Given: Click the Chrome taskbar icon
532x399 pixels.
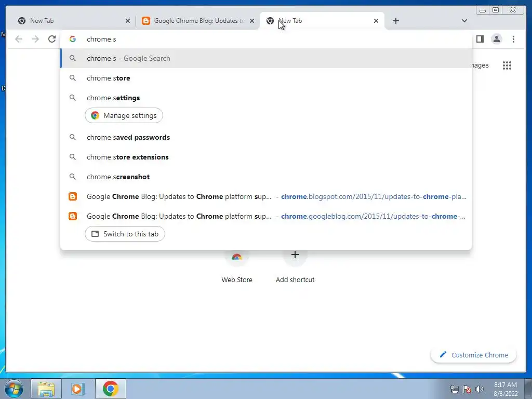Looking at the screenshot, I should click(110, 389).
